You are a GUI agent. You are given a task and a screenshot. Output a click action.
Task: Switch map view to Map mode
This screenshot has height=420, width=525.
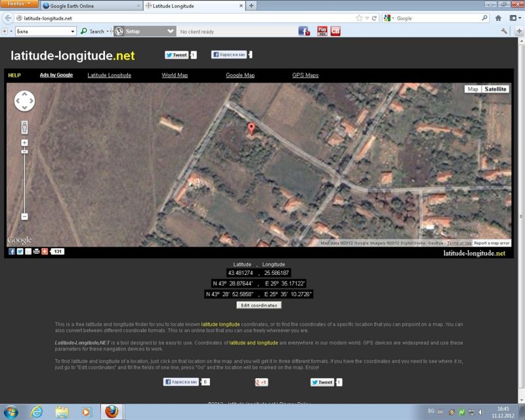472,89
